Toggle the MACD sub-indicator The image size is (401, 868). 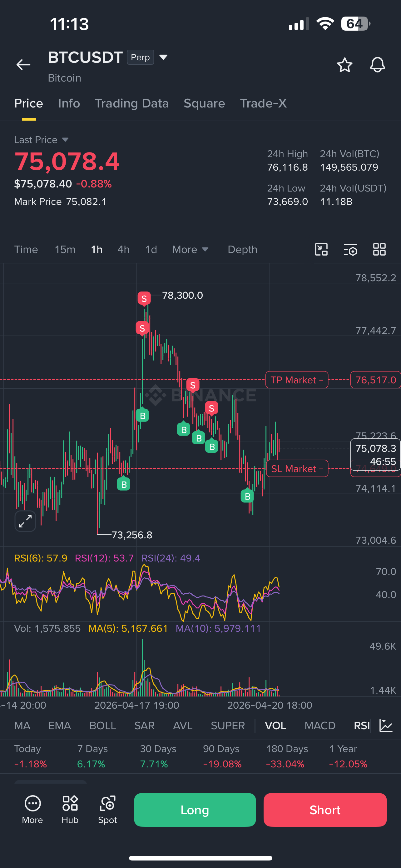coord(320,726)
